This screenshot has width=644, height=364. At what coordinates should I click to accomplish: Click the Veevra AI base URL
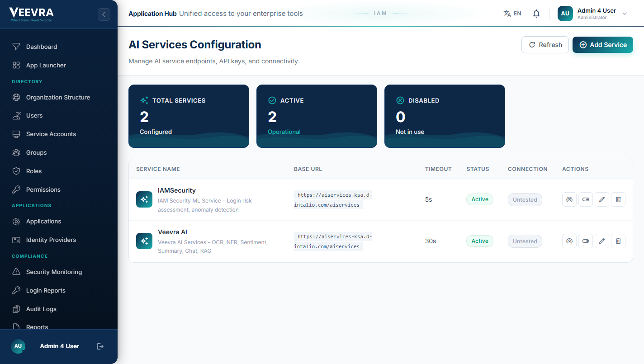tap(333, 241)
